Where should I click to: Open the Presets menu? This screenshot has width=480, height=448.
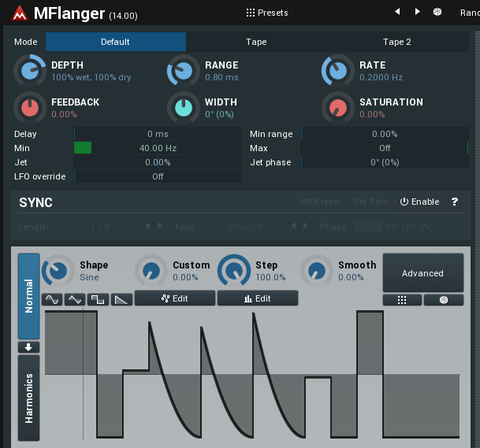pos(267,13)
